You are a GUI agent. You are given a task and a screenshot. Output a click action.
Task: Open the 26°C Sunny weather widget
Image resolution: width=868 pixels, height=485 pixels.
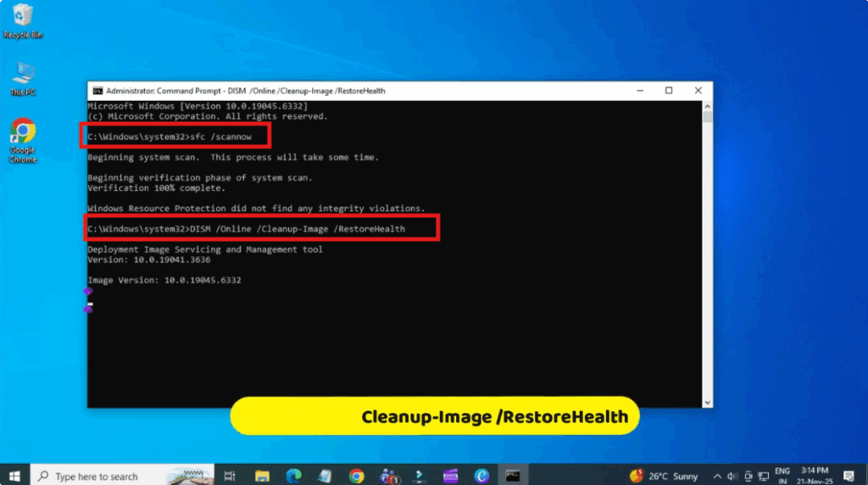664,476
